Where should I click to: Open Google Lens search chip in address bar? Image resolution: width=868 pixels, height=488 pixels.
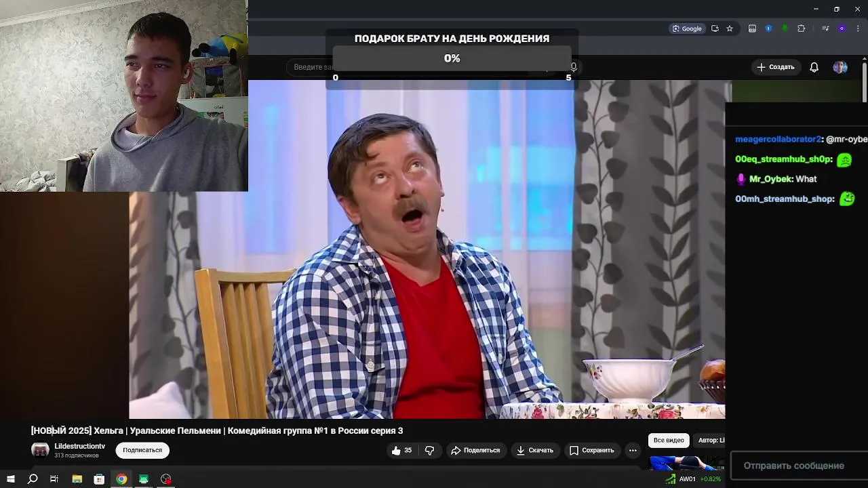[687, 28]
